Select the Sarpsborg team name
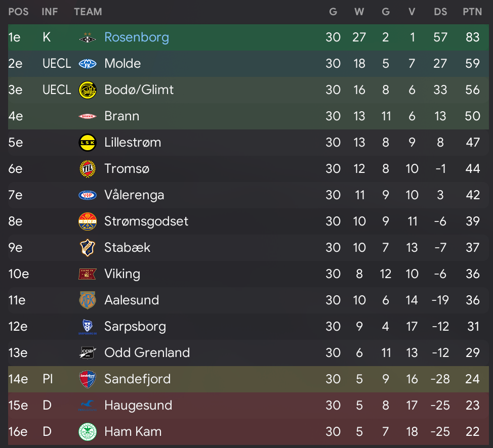Screen dimensions: 493x448 click(135, 327)
